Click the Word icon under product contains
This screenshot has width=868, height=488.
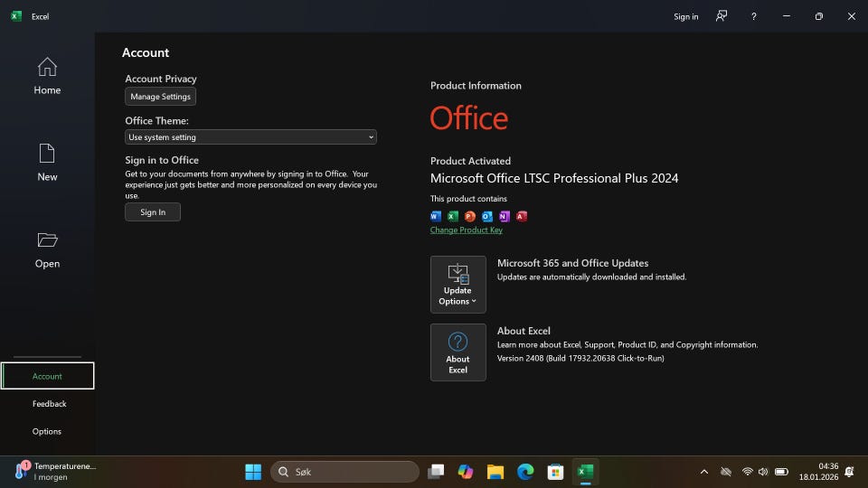click(x=436, y=216)
